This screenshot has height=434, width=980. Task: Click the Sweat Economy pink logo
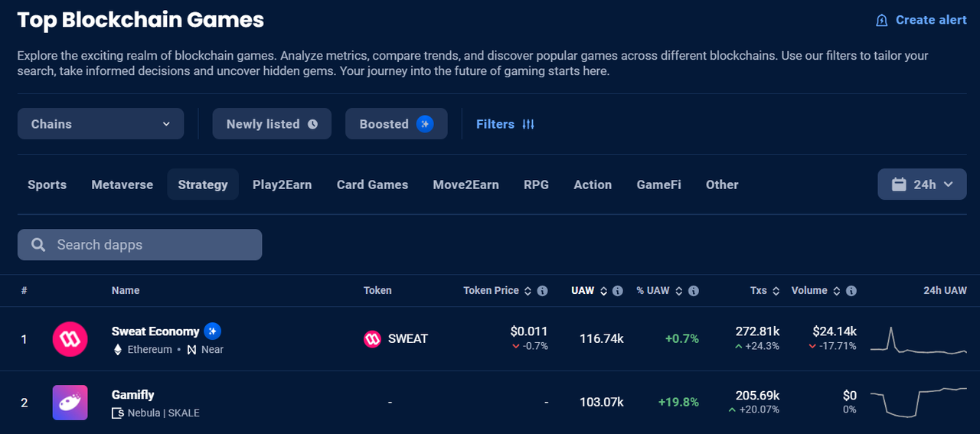[x=70, y=338]
